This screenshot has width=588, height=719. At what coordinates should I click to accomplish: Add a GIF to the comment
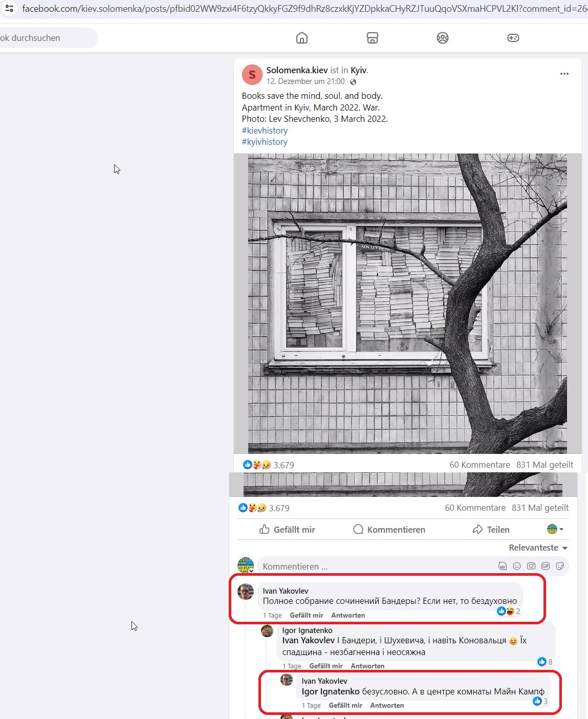(x=546, y=566)
